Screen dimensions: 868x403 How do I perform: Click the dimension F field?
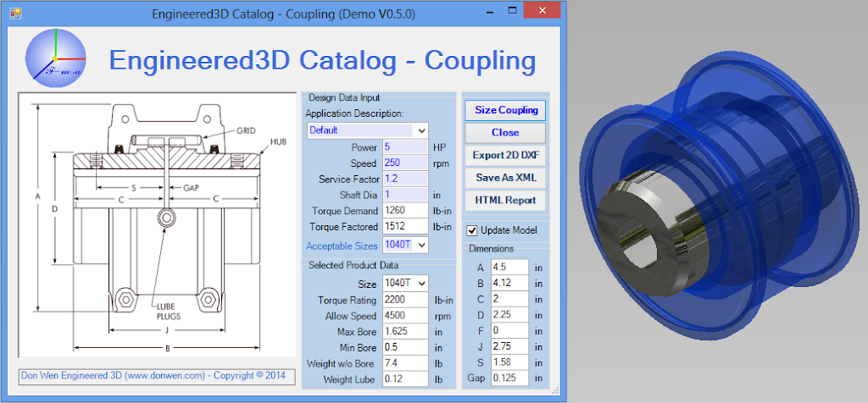509,330
